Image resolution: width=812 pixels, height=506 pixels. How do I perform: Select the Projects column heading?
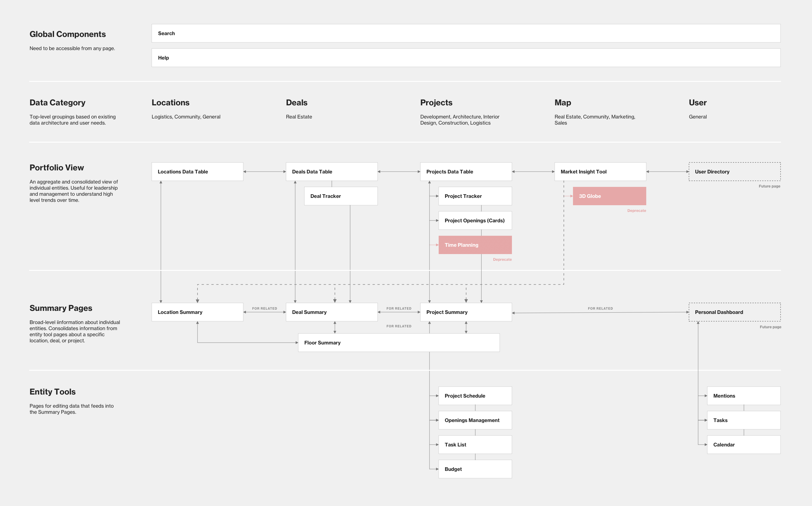click(436, 102)
